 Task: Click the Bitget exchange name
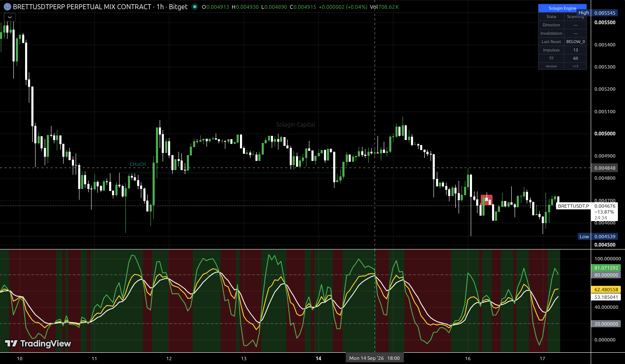(178, 7)
